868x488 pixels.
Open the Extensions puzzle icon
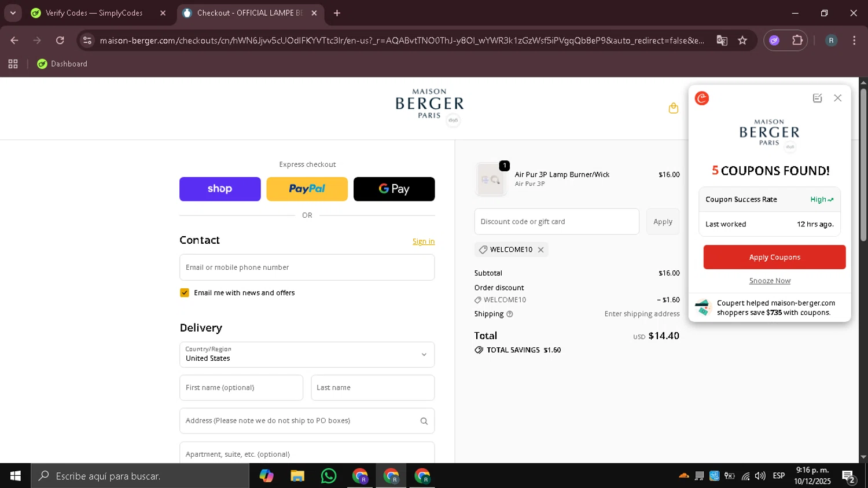(x=797, y=41)
